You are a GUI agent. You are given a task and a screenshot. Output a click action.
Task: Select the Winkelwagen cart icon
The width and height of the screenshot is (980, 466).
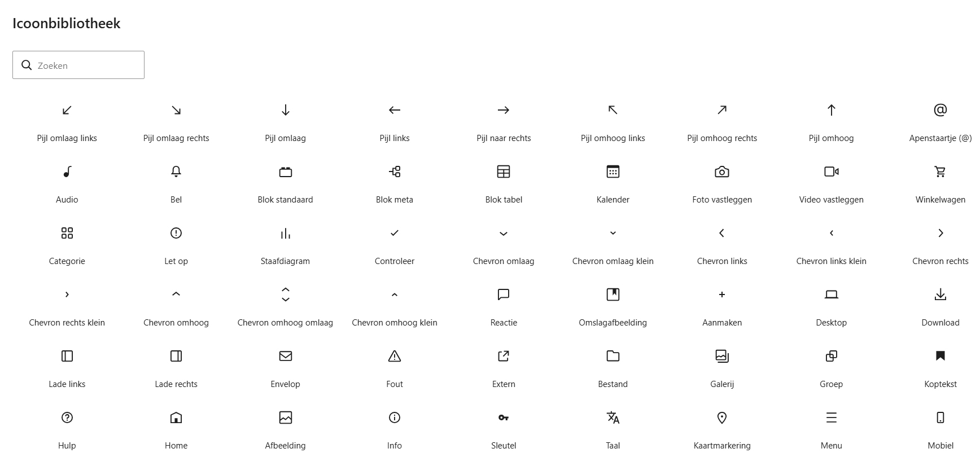[x=940, y=172]
